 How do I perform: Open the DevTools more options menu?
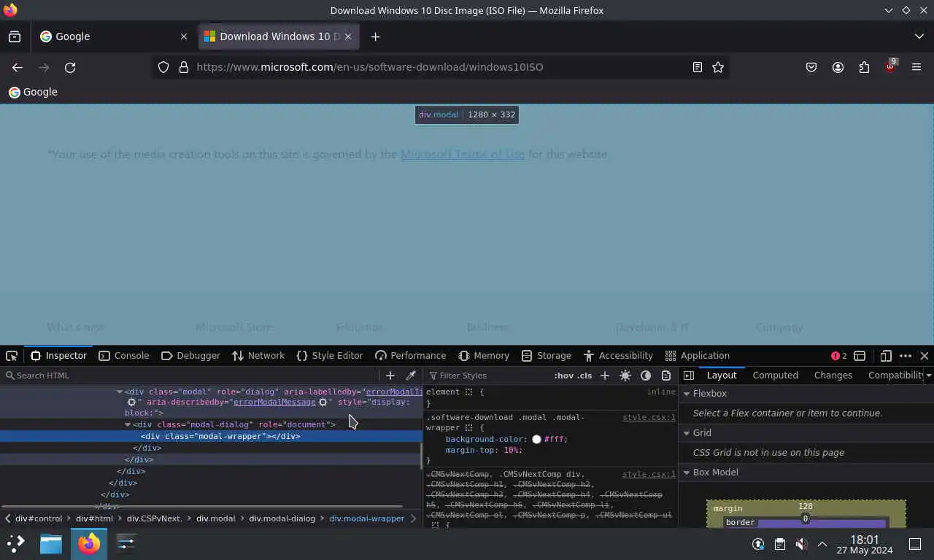906,356
